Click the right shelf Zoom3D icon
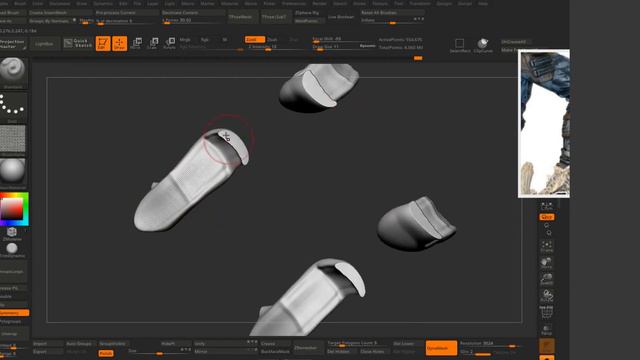Image resolution: width=640 pixels, height=360 pixels. (x=547, y=279)
